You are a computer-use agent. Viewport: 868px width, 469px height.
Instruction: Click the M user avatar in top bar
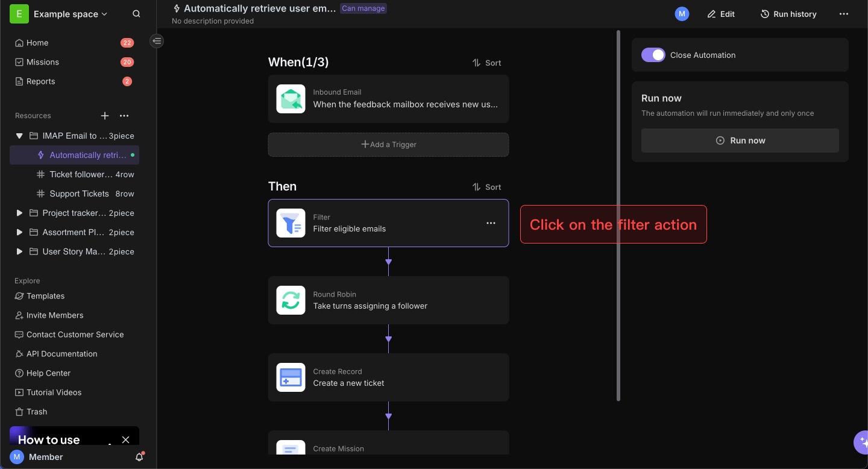point(682,14)
